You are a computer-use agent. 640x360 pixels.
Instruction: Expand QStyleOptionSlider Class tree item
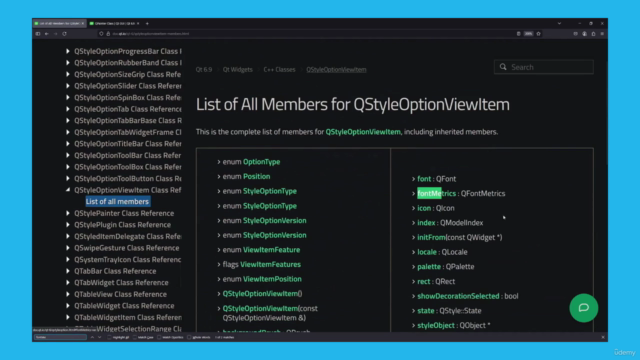pos(68,86)
